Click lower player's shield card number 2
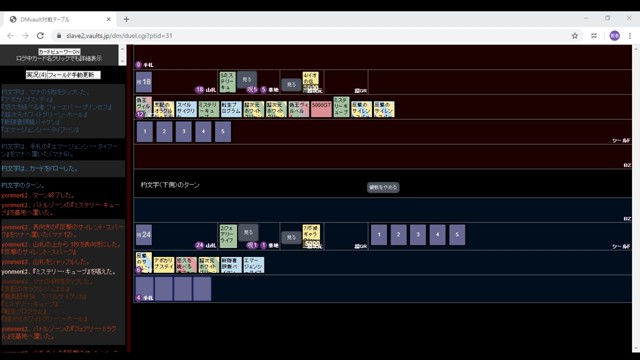Image resolution: width=640 pixels, height=360 pixels. pos(398,235)
